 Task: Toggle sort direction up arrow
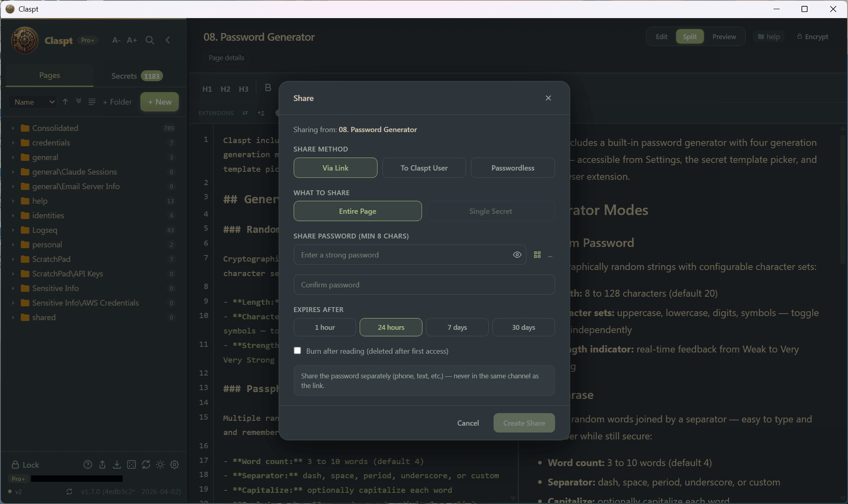tap(65, 102)
